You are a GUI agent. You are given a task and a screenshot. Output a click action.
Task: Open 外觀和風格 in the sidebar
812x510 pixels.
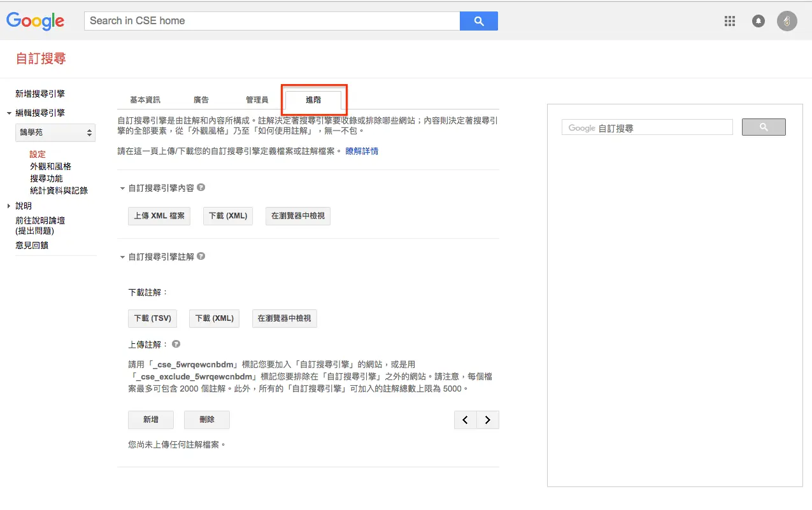tap(50, 166)
